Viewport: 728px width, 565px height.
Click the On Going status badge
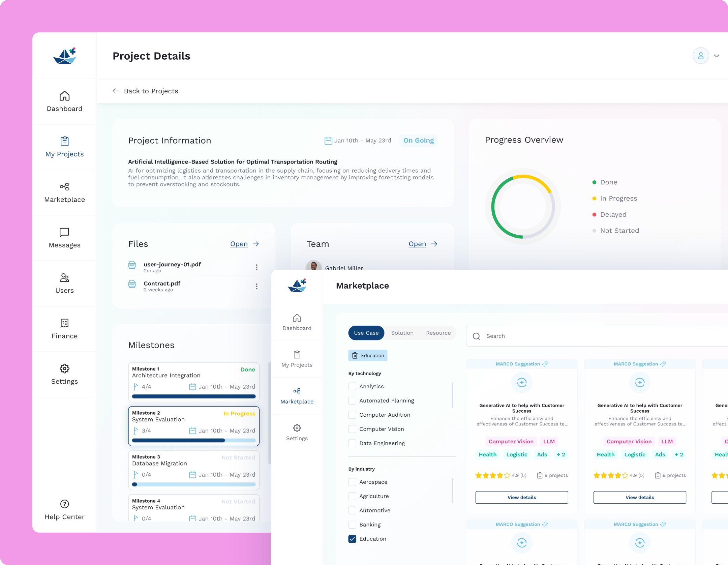[x=419, y=141]
